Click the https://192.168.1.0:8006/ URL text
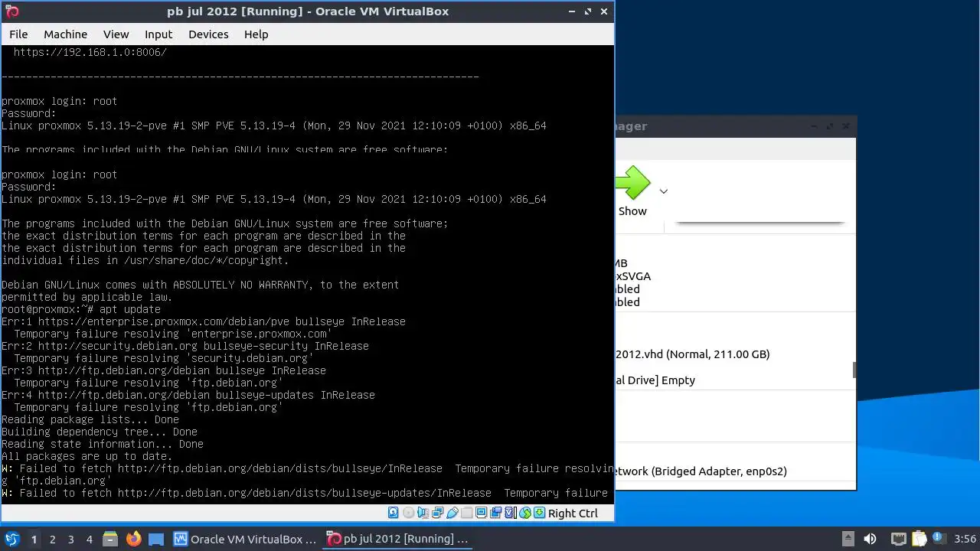 coord(90,52)
